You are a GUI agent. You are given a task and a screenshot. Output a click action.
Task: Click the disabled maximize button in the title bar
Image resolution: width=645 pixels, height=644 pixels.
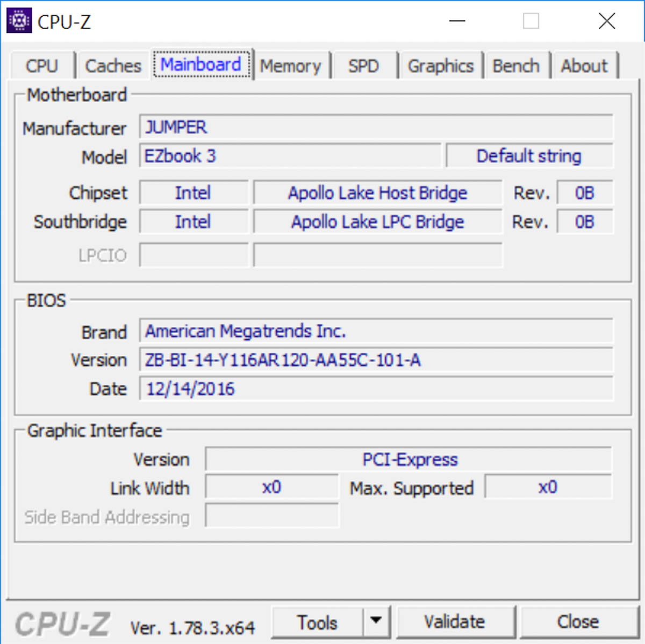pos(531,21)
